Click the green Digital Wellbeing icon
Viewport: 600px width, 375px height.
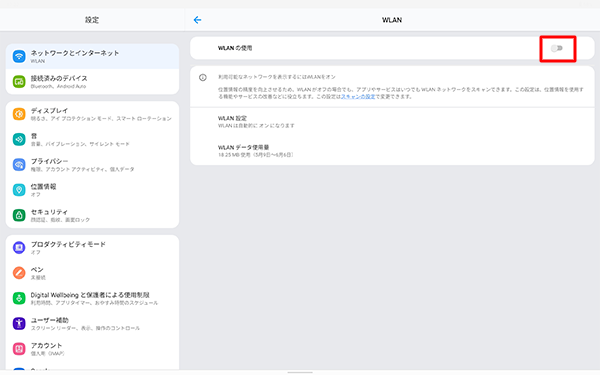click(x=19, y=298)
